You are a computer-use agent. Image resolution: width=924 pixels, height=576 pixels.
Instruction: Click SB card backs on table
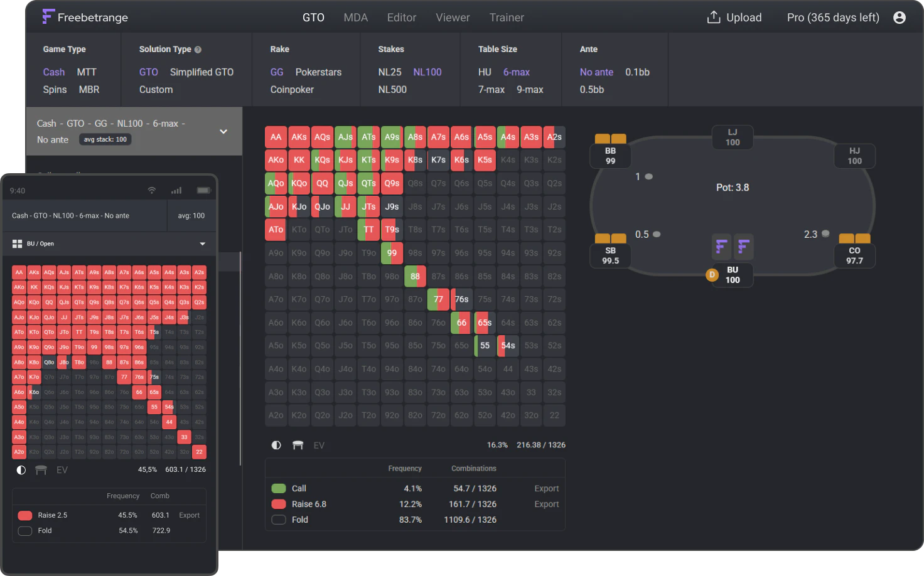click(x=610, y=238)
